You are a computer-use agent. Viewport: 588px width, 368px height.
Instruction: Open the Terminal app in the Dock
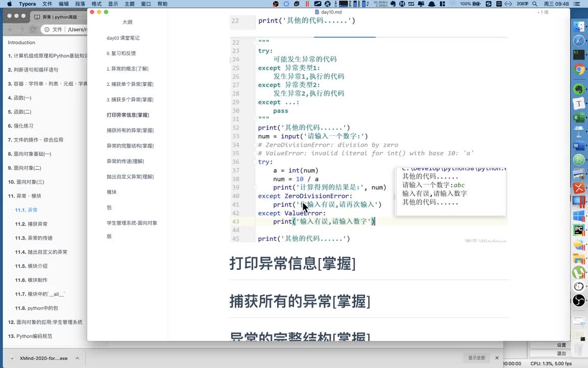pyautogui.click(x=579, y=55)
